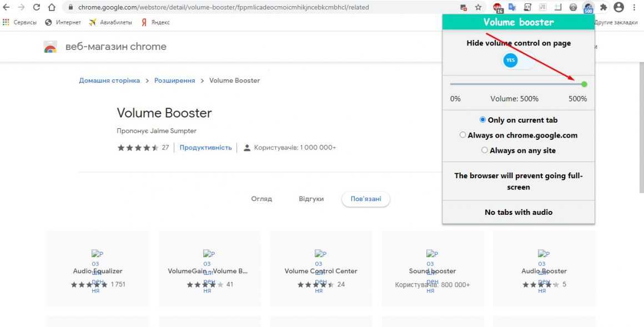The width and height of the screenshot is (644, 327).
Task: Click the Chrome Web Store logo
Action: click(x=50, y=47)
